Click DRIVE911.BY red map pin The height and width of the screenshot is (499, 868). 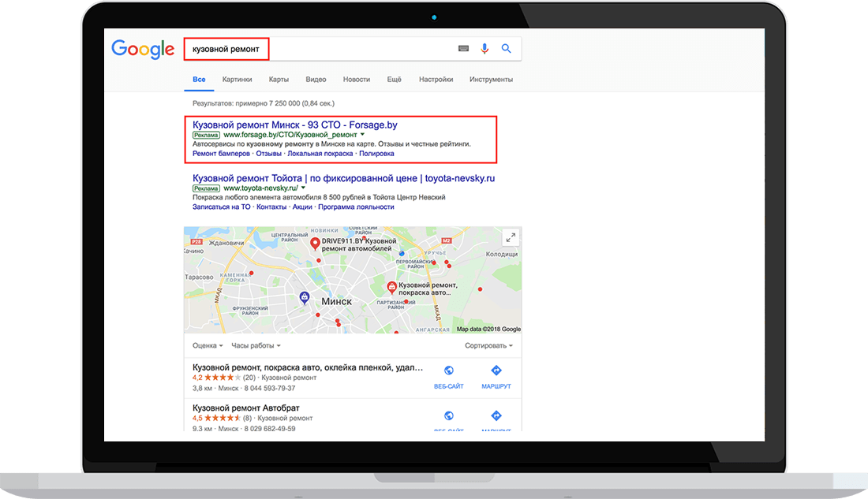point(315,243)
